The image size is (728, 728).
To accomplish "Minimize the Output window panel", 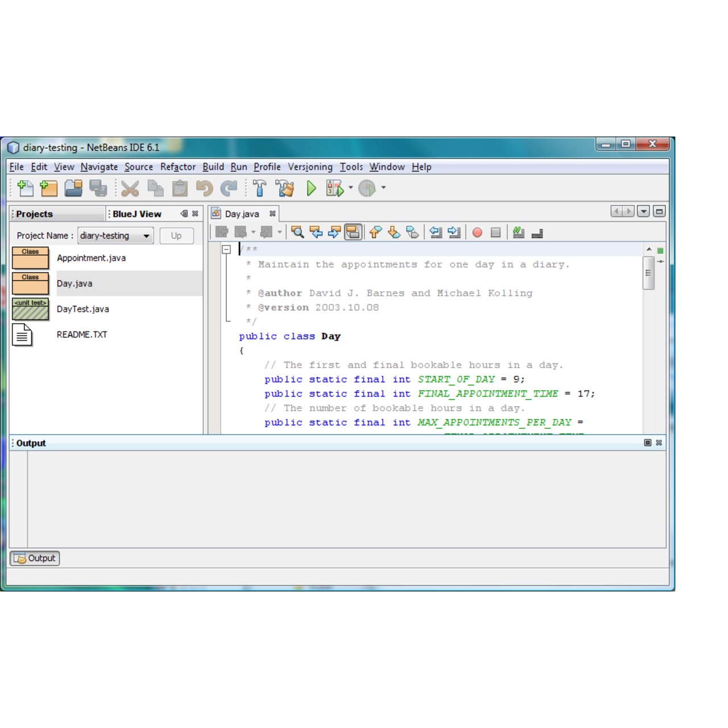I will point(647,442).
